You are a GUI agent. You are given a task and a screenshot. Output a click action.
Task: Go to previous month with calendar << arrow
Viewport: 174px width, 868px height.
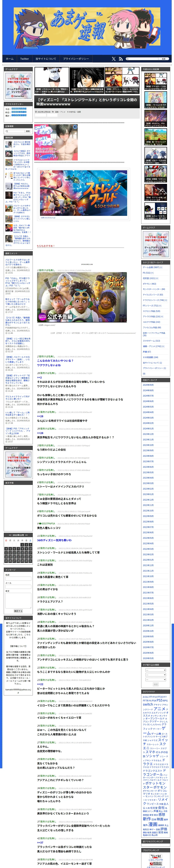point(10,535)
